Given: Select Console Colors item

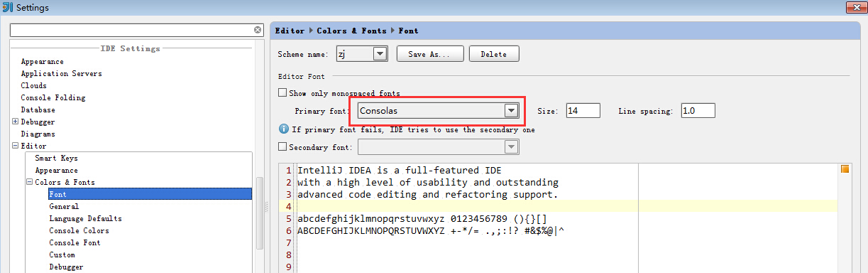Looking at the screenshot, I should pyautogui.click(x=79, y=231).
